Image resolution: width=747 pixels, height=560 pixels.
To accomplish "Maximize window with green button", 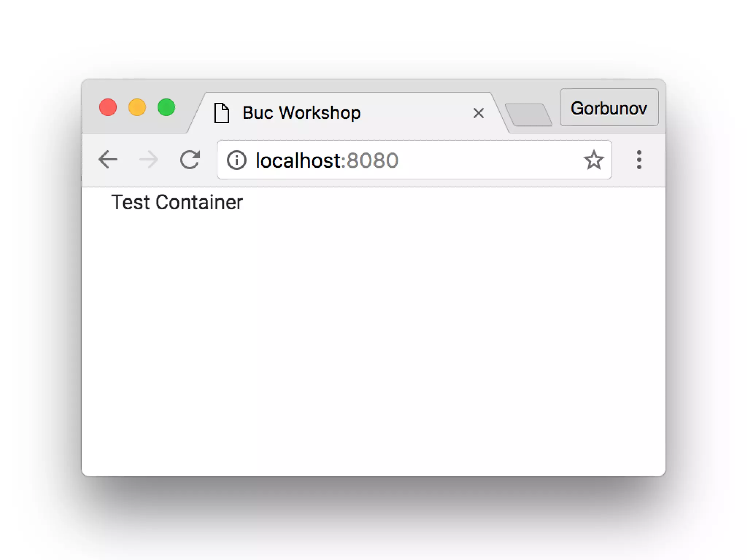I will pos(166,108).
